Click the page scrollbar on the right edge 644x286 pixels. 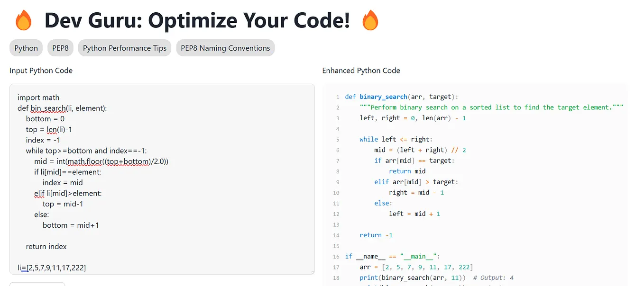[642, 142]
